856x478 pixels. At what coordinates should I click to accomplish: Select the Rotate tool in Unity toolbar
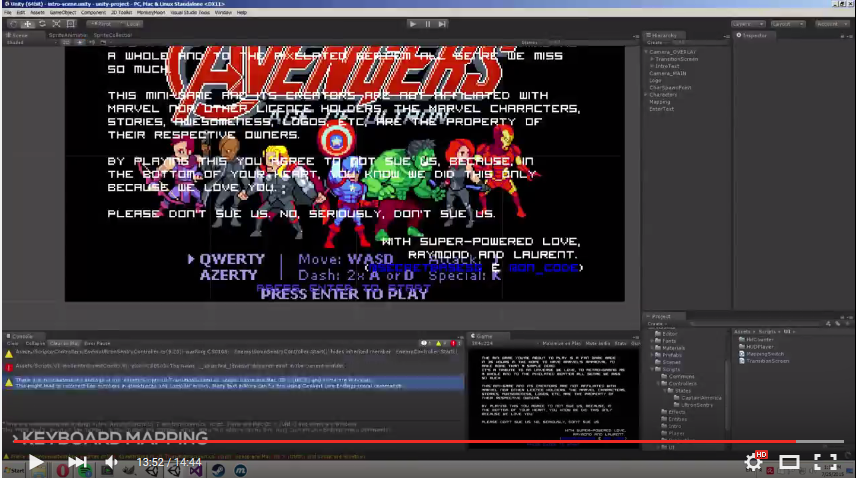[42, 24]
